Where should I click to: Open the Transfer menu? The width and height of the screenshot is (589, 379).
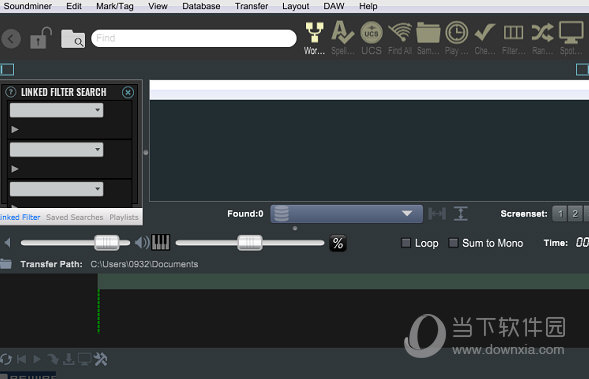pyautogui.click(x=252, y=6)
